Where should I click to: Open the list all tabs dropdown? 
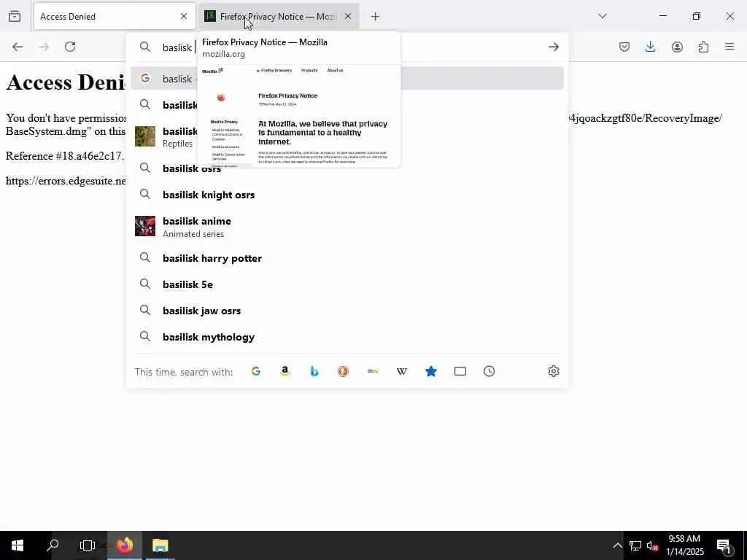tap(602, 17)
